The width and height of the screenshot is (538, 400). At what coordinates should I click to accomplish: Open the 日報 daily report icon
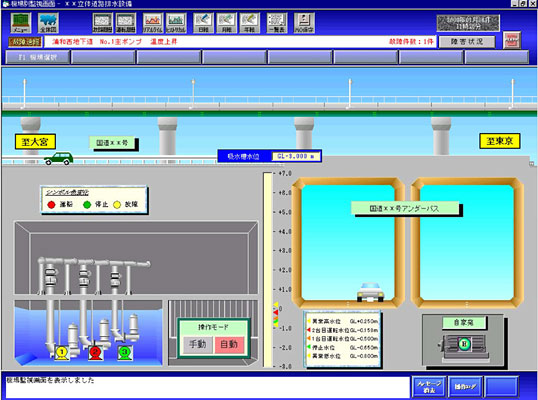[x=203, y=23]
